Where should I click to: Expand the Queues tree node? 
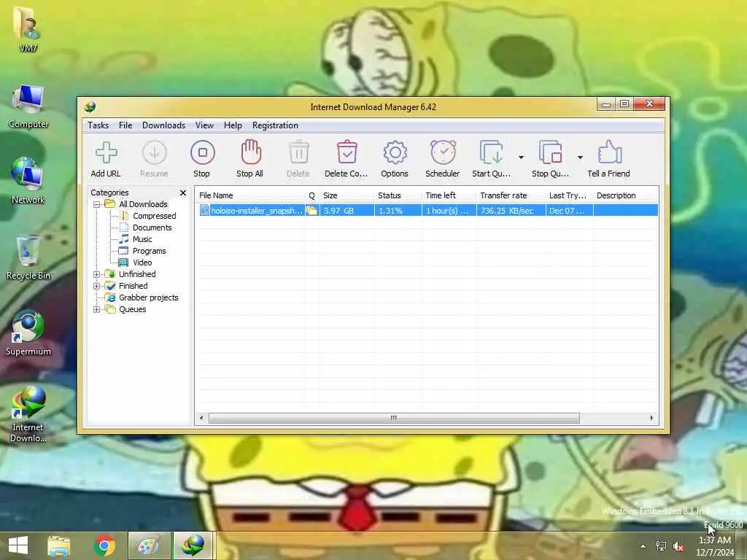click(97, 309)
